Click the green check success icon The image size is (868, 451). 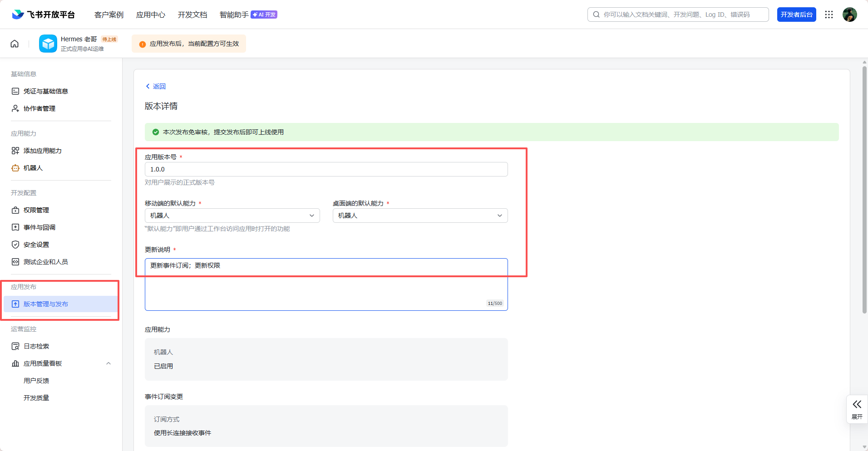pyautogui.click(x=156, y=132)
